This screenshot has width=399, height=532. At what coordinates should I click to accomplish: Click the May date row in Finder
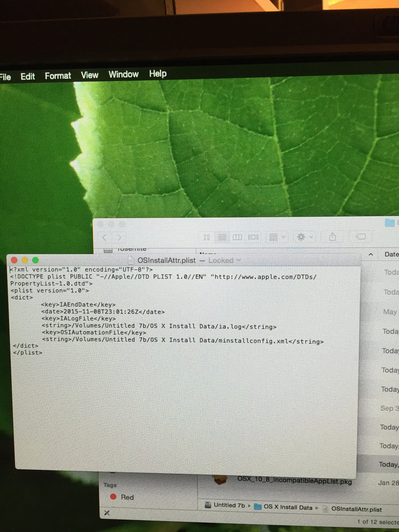[390, 312]
